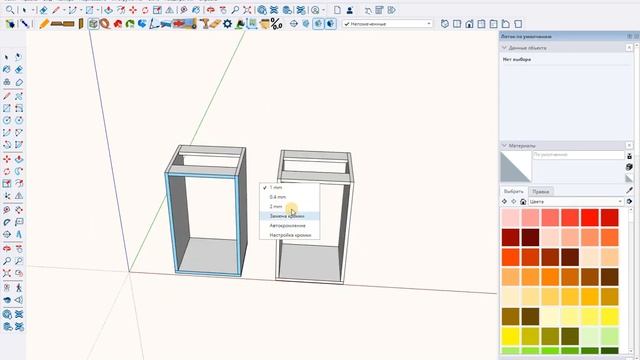Click the materials details menu button
Screen dimensions: 640x360
click(x=629, y=202)
